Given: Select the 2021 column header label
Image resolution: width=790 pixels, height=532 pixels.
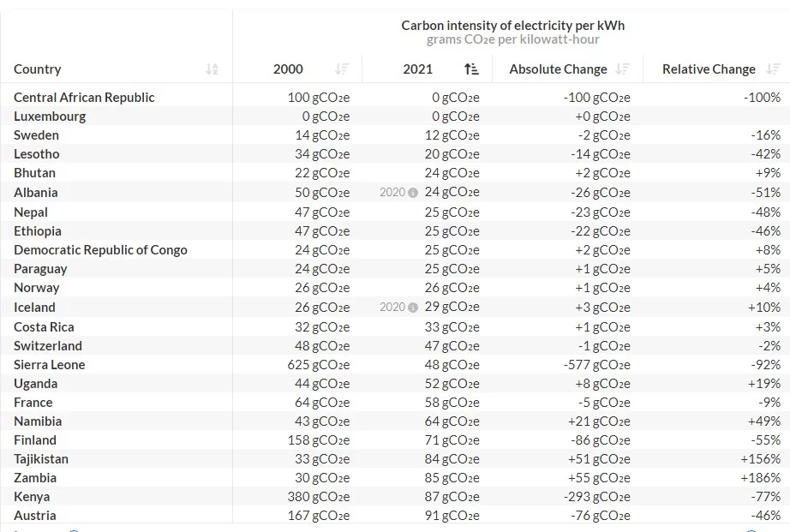Looking at the screenshot, I should point(417,69).
